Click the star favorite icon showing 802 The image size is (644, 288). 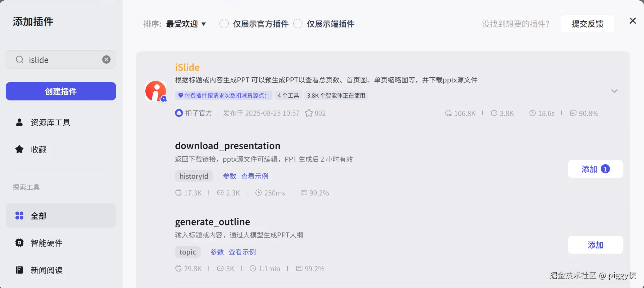(x=308, y=113)
